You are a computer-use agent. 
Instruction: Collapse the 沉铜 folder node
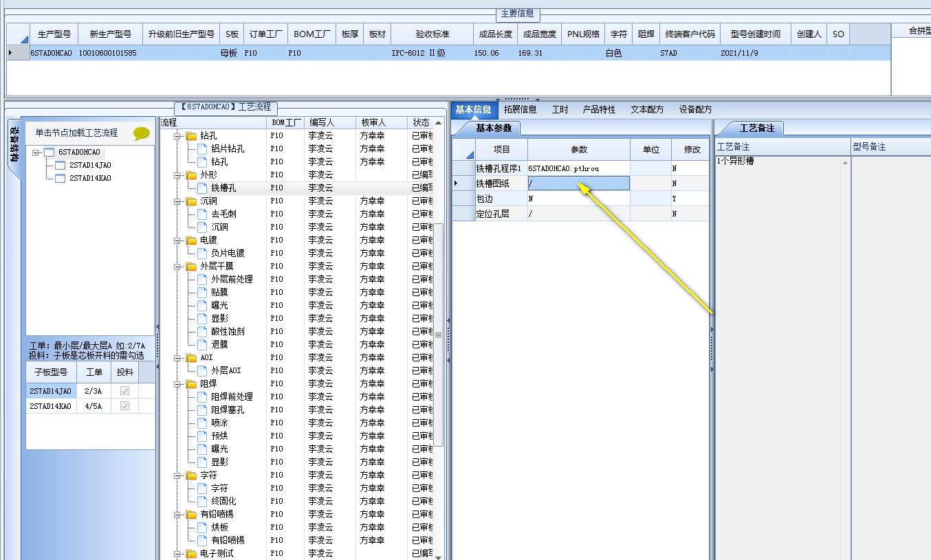pos(178,201)
